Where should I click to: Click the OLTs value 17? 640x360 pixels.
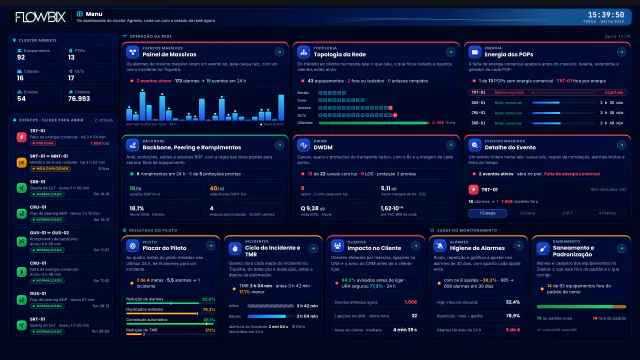tap(71, 78)
